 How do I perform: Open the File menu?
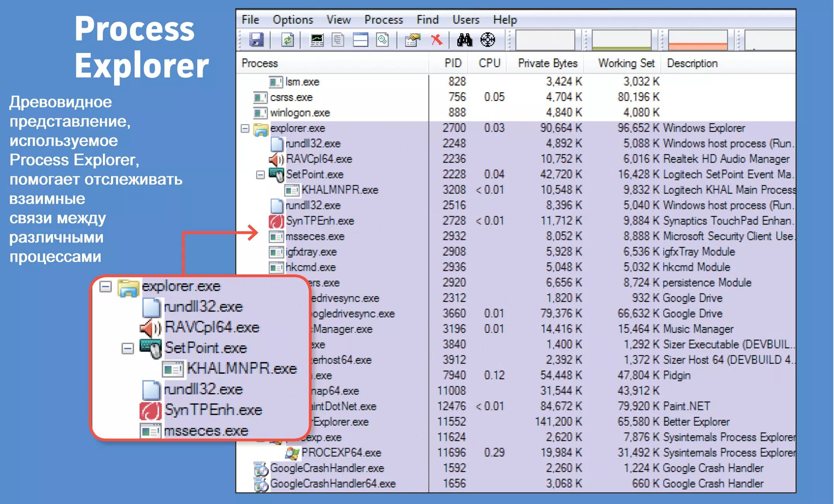(x=250, y=20)
